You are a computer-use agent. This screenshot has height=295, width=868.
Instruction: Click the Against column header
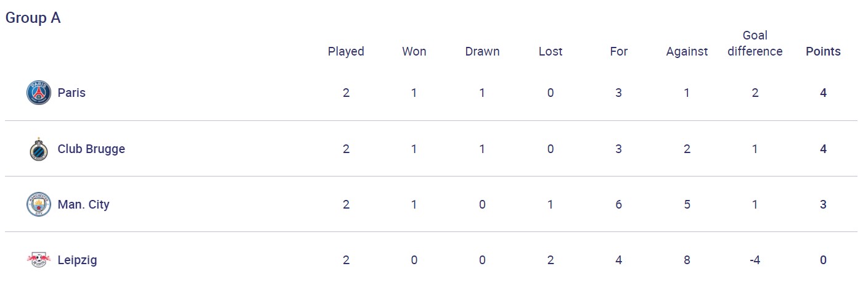click(687, 52)
